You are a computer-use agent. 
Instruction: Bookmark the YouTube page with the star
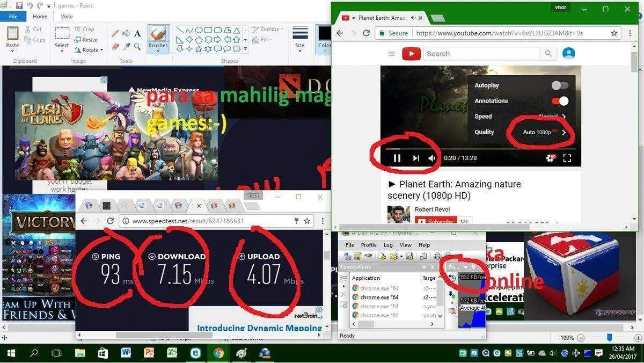pos(614,33)
